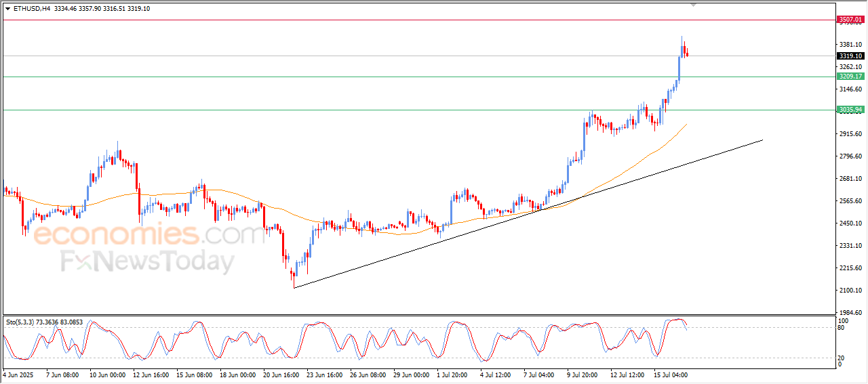Click the 3262.10 price axis value
868x384 pixels.
[x=850, y=67]
